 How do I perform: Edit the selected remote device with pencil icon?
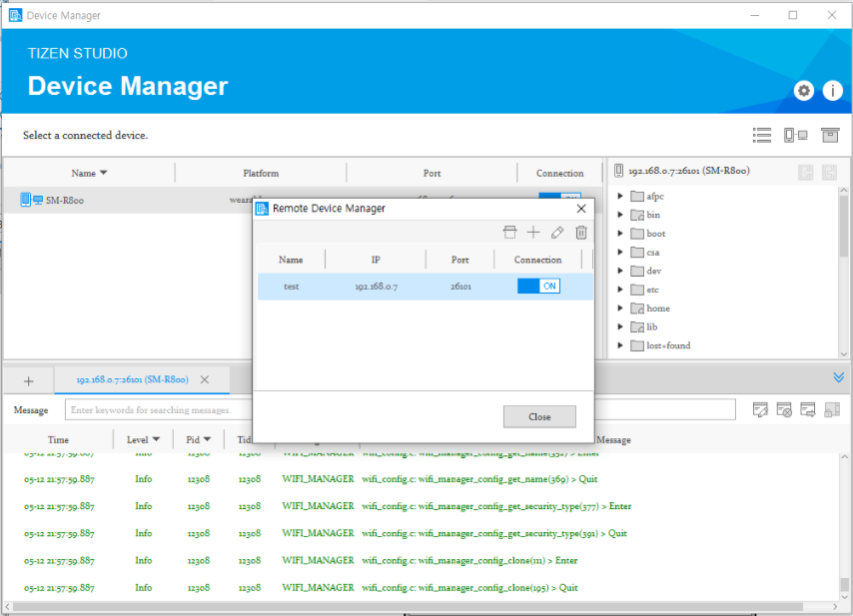pos(557,233)
